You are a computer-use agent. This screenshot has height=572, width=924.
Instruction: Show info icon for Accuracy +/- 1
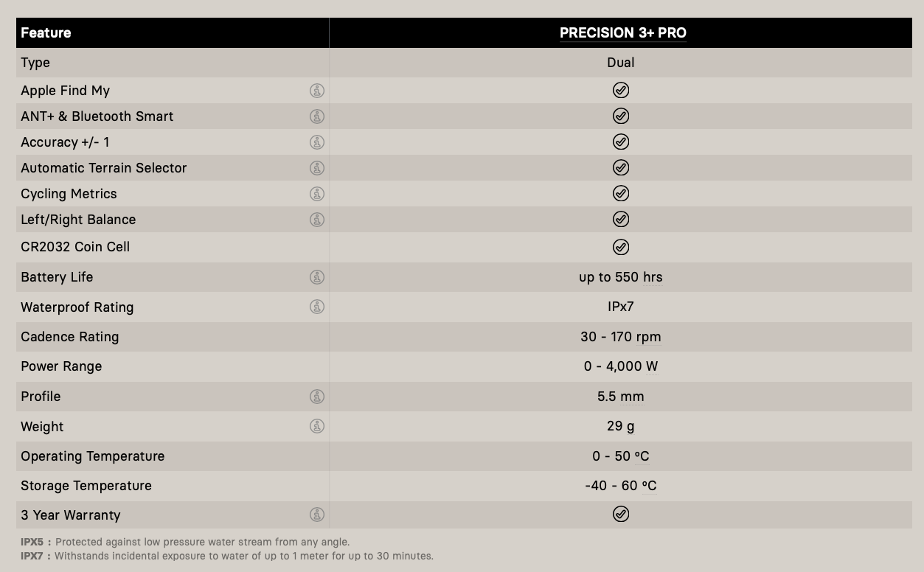point(317,142)
